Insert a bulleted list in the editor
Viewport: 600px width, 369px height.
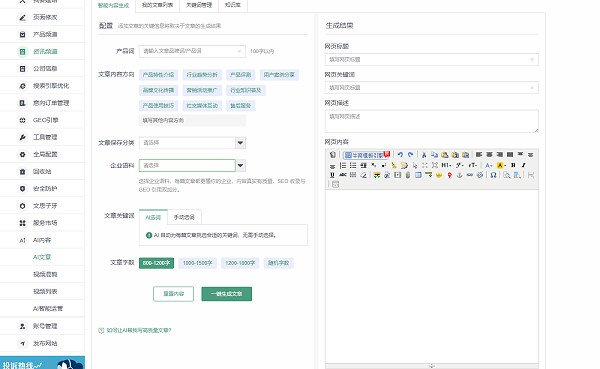pos(353,165)
